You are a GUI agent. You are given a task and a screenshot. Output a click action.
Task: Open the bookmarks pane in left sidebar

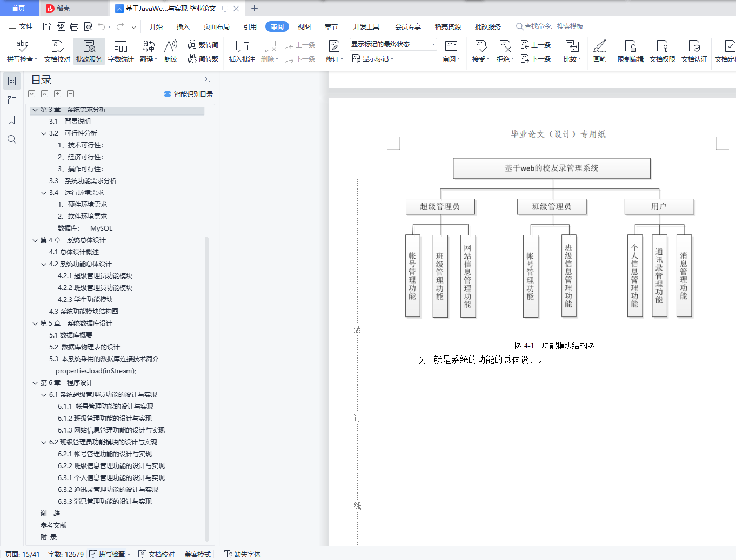click(12, 120)
